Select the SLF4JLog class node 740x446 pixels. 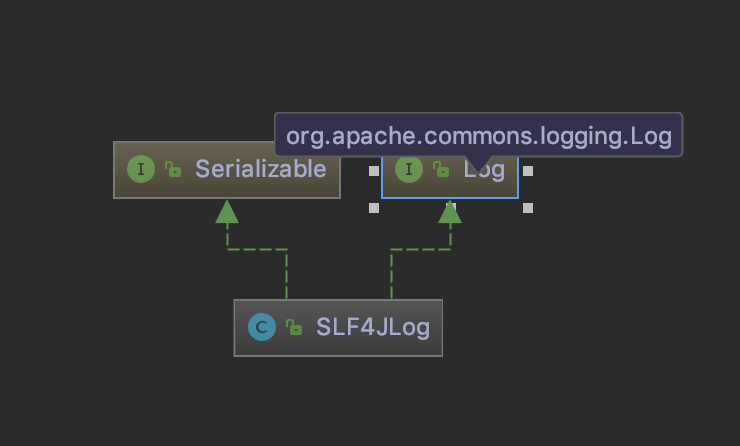point(338,328)
